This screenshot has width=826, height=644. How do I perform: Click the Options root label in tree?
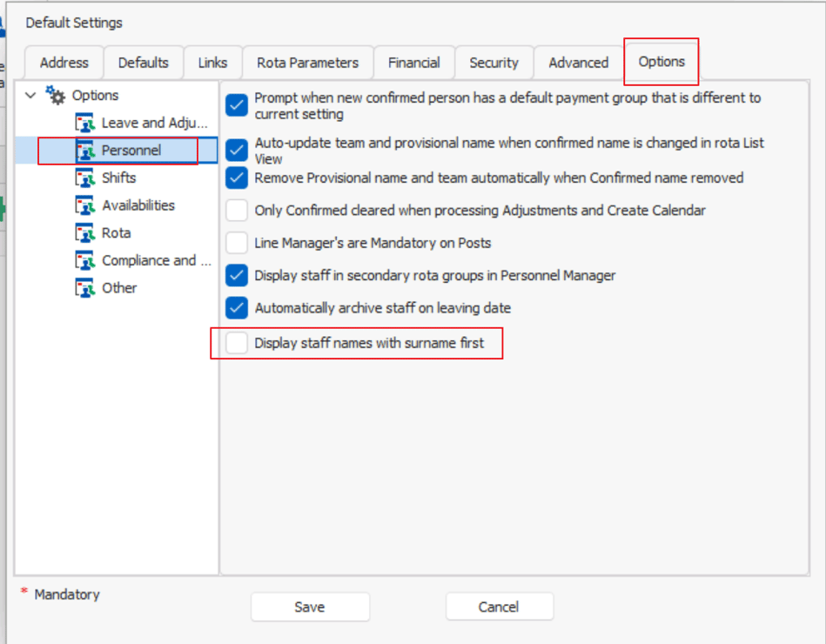click(x=96, y=96)
